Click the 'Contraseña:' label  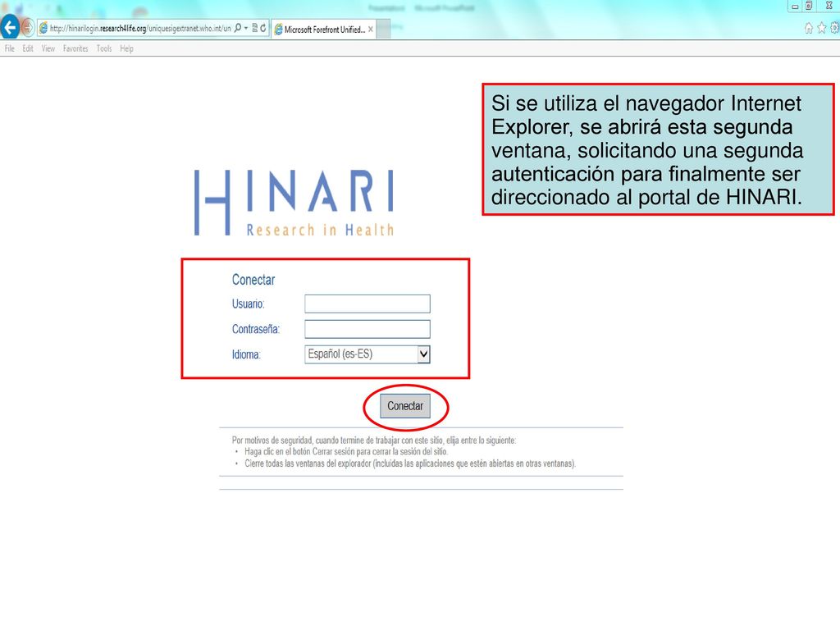[x=256, y=329]
